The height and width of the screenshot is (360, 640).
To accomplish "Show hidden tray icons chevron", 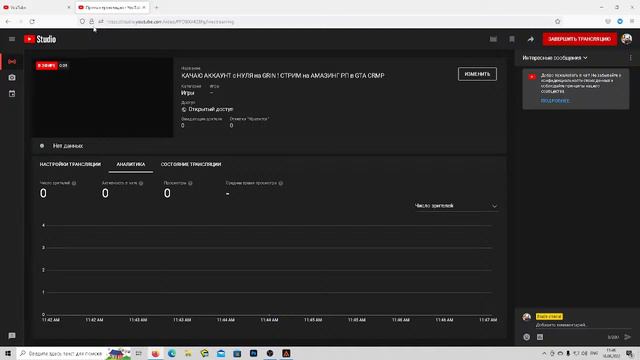I will (544, 353).
